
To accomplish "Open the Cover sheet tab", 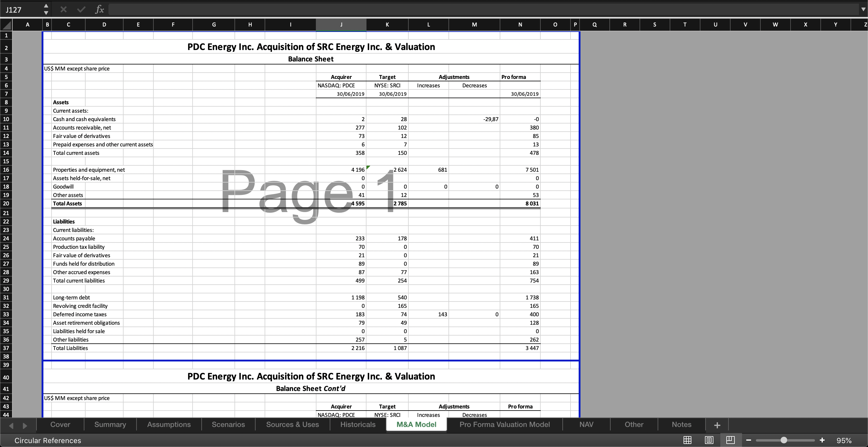I will pos(60,424).
